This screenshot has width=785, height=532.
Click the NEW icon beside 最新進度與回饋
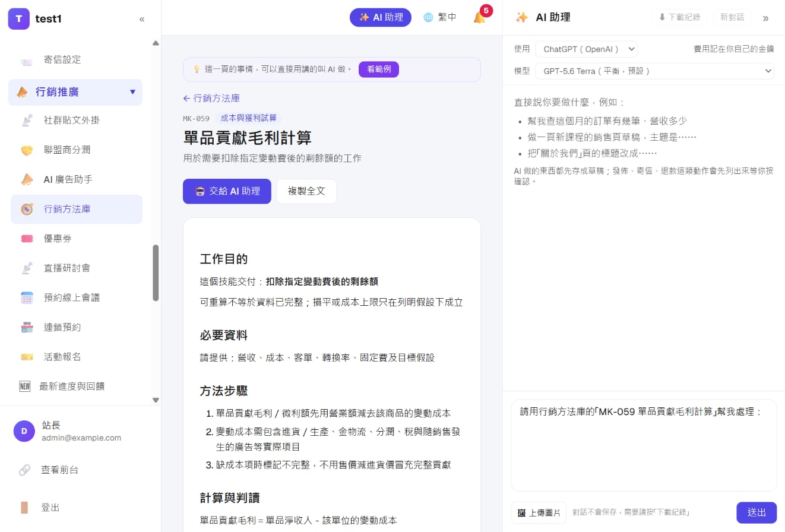(25, 387)
